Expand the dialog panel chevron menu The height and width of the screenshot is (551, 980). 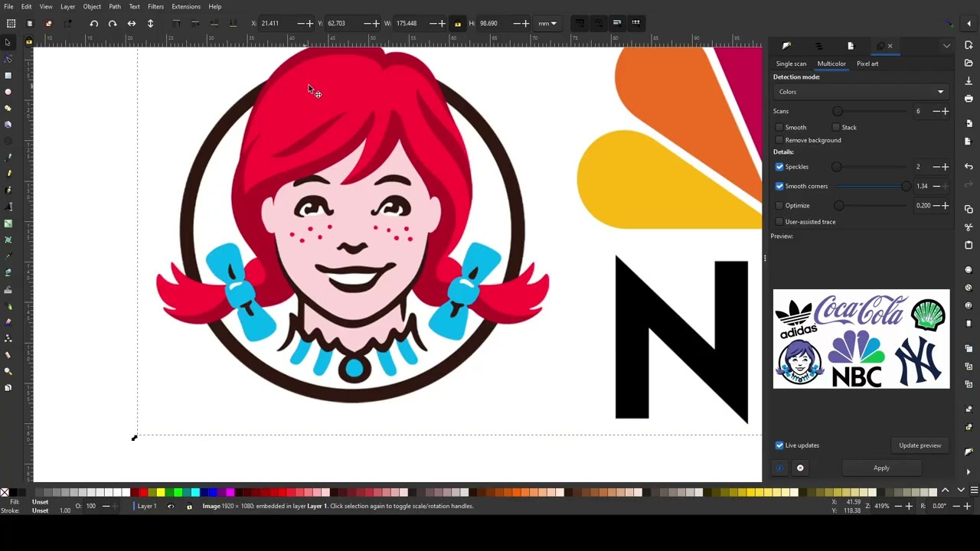pyautogui.click(x=947, y=46)
